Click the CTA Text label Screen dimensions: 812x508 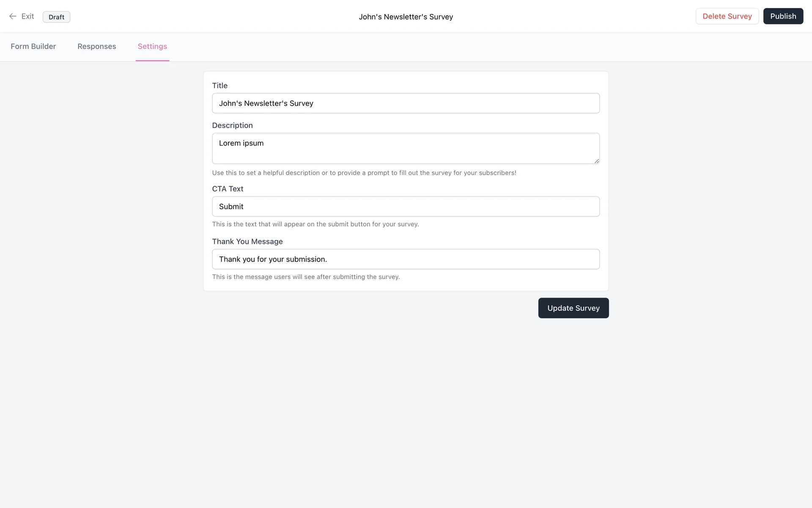click(228, 189)
